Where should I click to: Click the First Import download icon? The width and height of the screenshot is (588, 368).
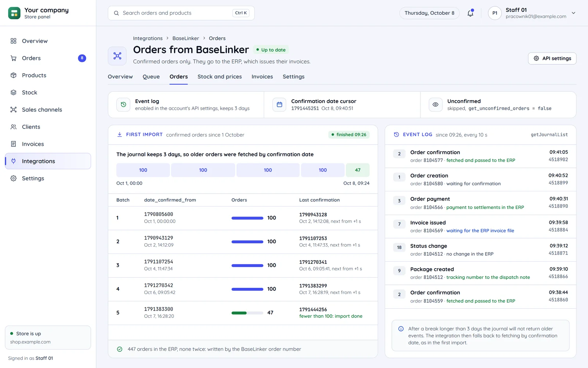point(119,135)
